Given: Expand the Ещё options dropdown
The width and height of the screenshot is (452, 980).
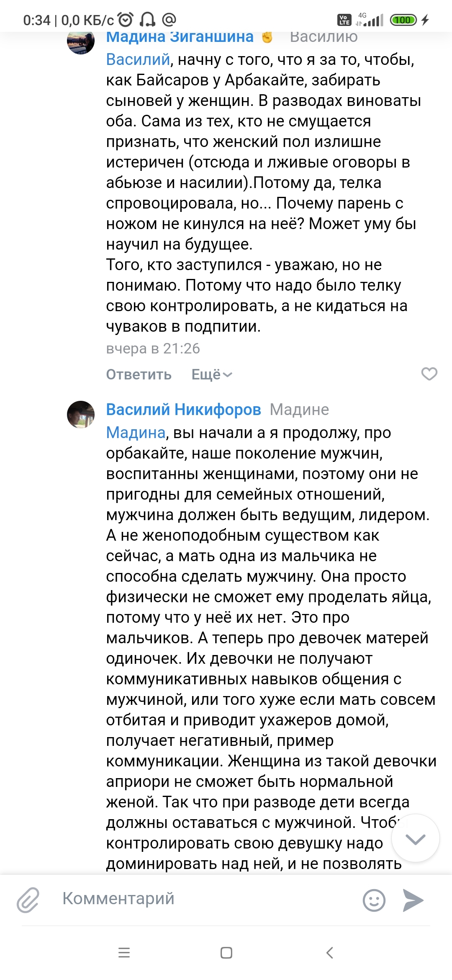Looking at the screenshot, I should point(212,374).
